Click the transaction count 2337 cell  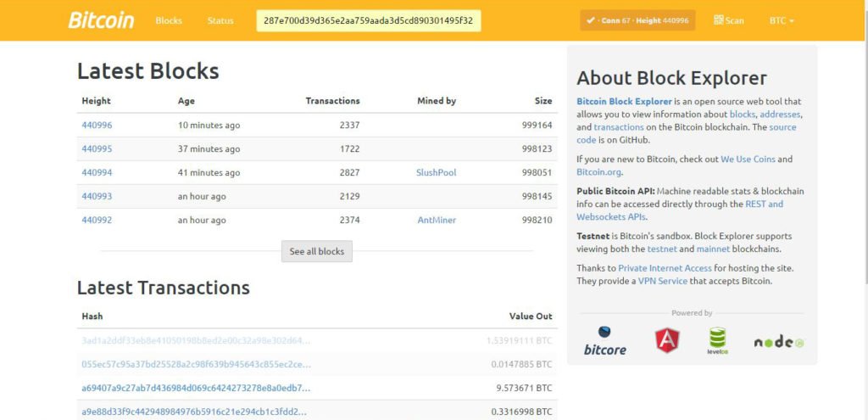click(350, 126)
